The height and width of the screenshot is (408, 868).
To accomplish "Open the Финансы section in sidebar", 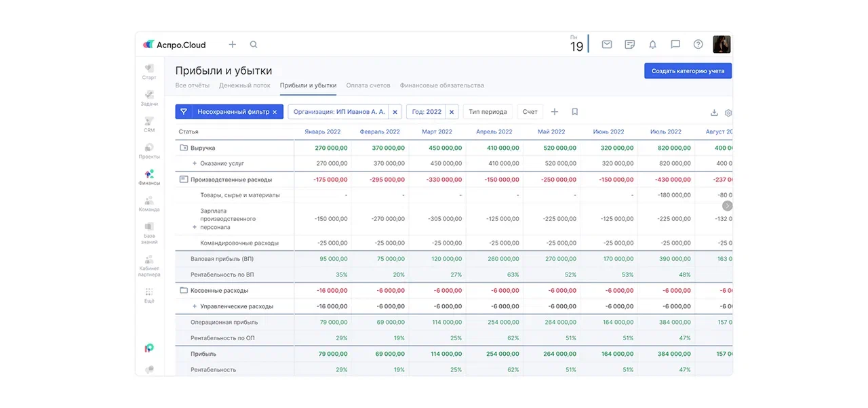I will [x=149, y=177].
